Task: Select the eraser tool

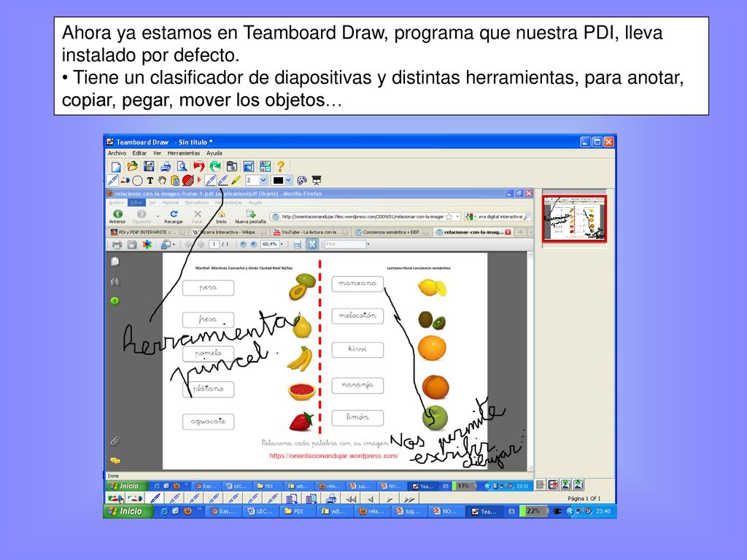Action: pos(125,181)
